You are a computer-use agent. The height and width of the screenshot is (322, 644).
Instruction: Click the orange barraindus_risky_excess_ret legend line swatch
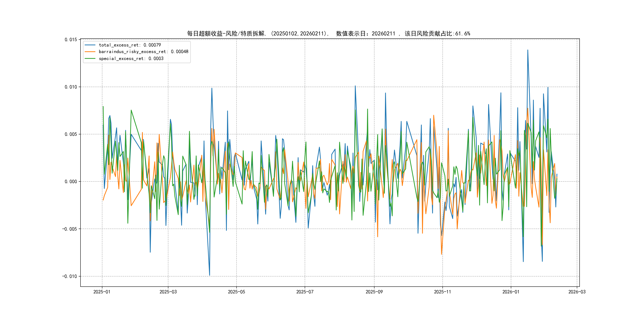[90, 52]
